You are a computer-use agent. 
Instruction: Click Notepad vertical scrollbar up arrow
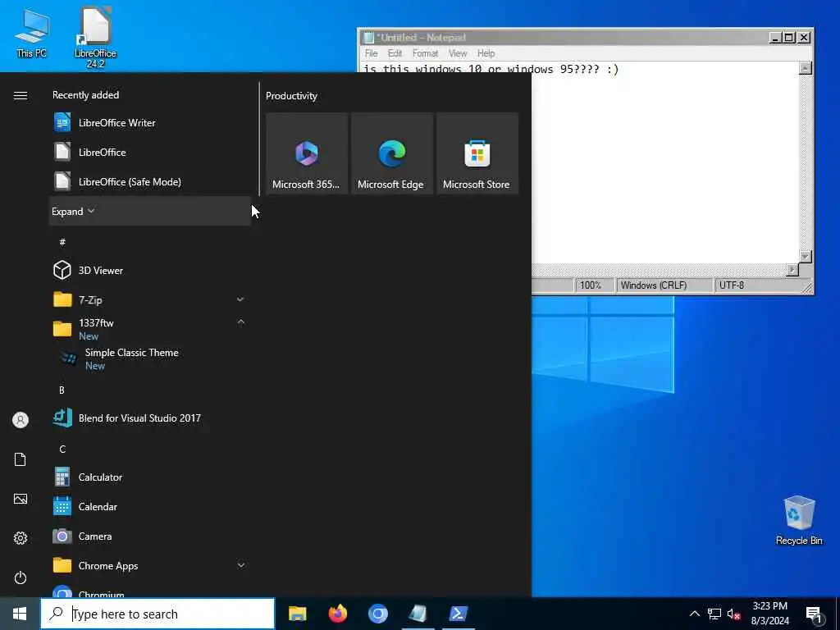(806, 68)
